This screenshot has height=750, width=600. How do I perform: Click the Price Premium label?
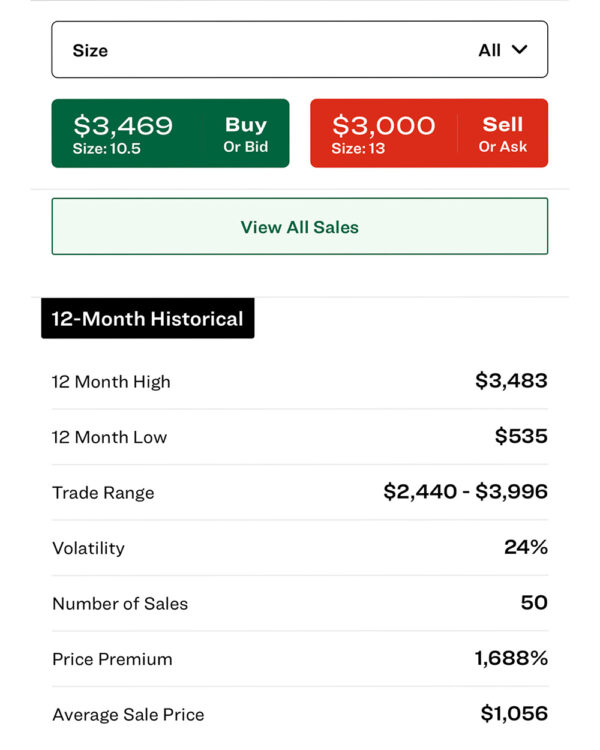[x=112, y=659]
